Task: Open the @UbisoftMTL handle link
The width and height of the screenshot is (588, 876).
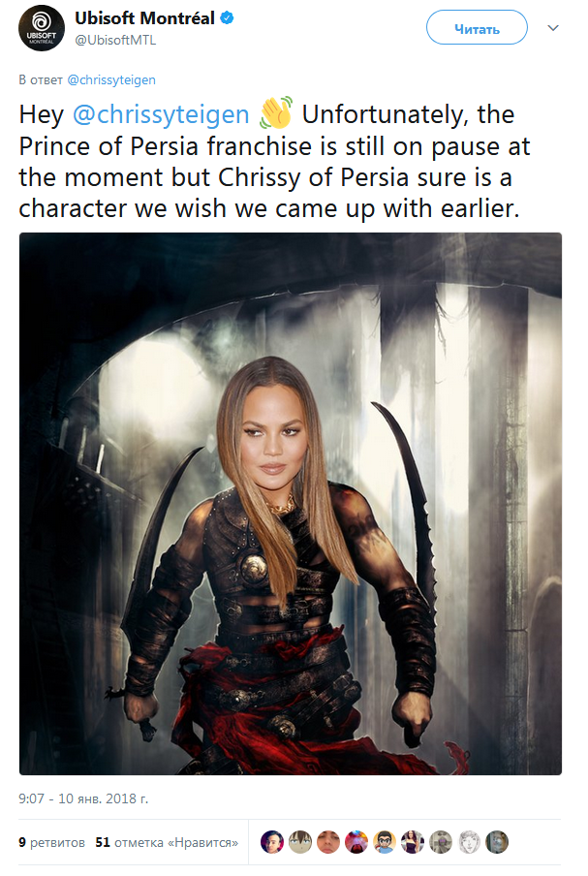Action: tap(115, 41)
